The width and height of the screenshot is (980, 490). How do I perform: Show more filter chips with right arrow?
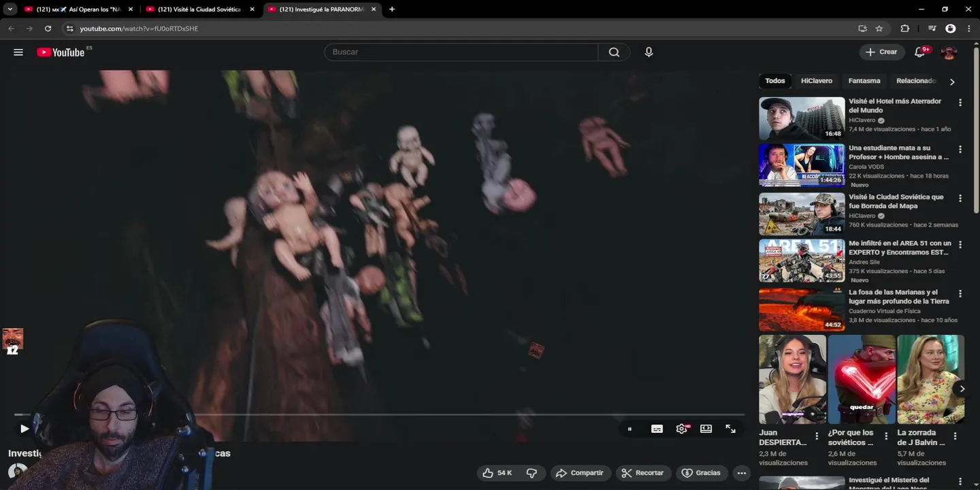coord(952,82)
